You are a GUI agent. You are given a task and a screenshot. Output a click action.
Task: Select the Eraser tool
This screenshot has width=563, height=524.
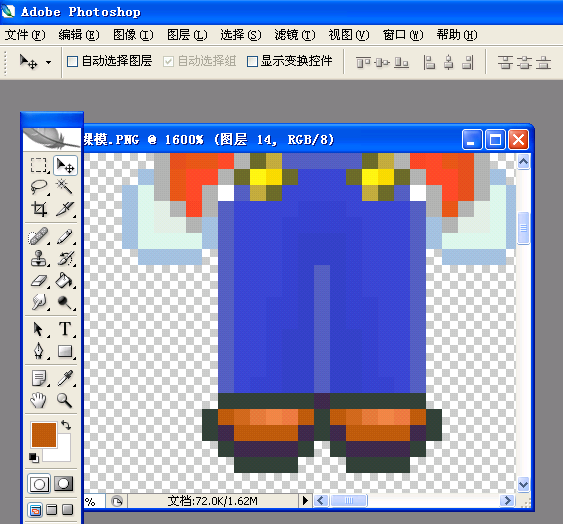(x=38, y=280)
